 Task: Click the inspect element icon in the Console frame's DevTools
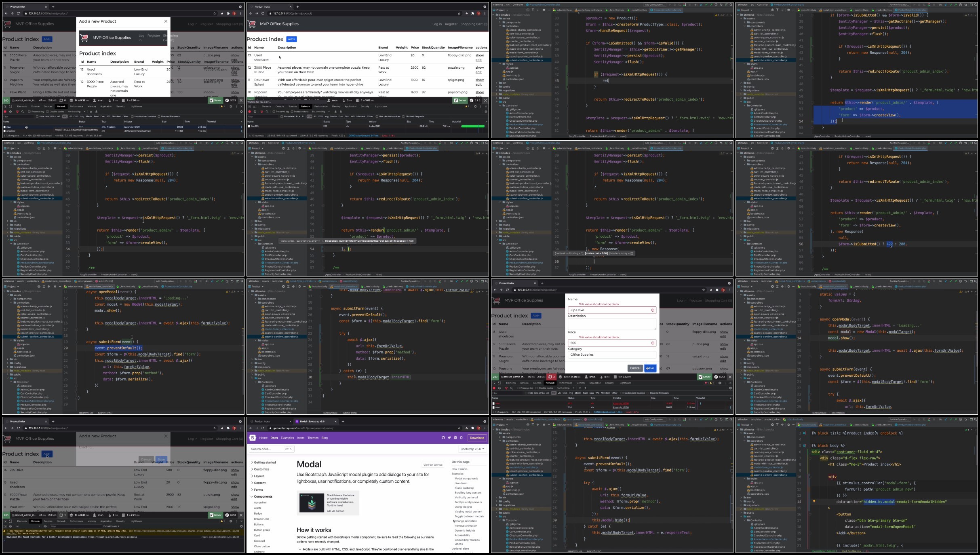coord(5,521)
